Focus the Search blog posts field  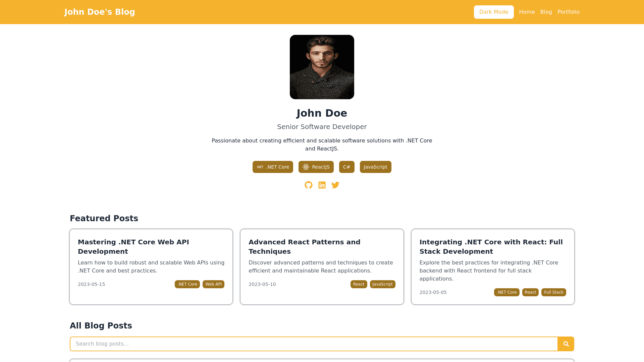click(x=314, y=344)
